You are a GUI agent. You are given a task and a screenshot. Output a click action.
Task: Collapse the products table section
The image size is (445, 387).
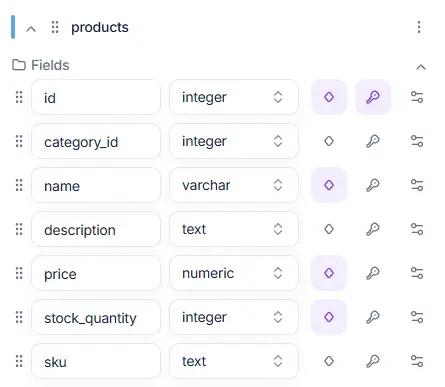[31, 29]
